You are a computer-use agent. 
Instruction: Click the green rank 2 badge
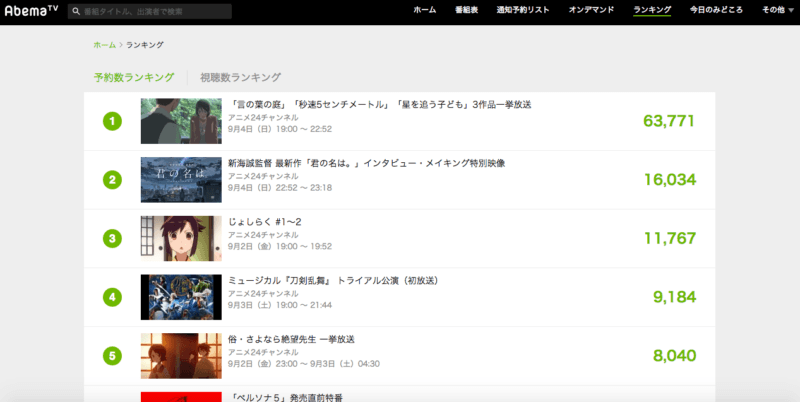point(113,180)
